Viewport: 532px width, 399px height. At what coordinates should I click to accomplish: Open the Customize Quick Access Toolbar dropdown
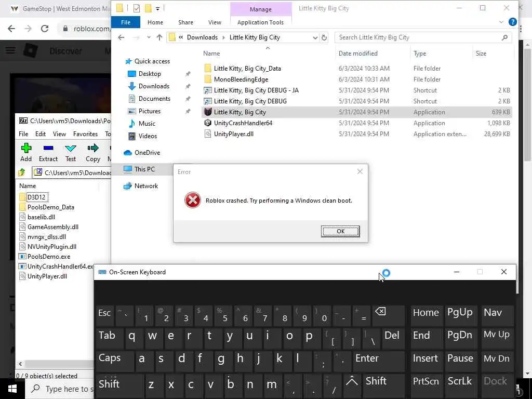coord(158,8)
